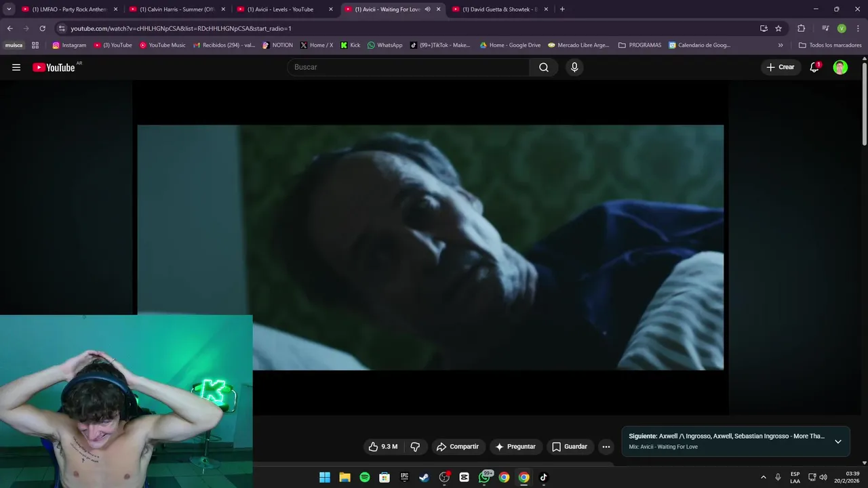
Task: Click the video player frame
Action: point(431,247)
